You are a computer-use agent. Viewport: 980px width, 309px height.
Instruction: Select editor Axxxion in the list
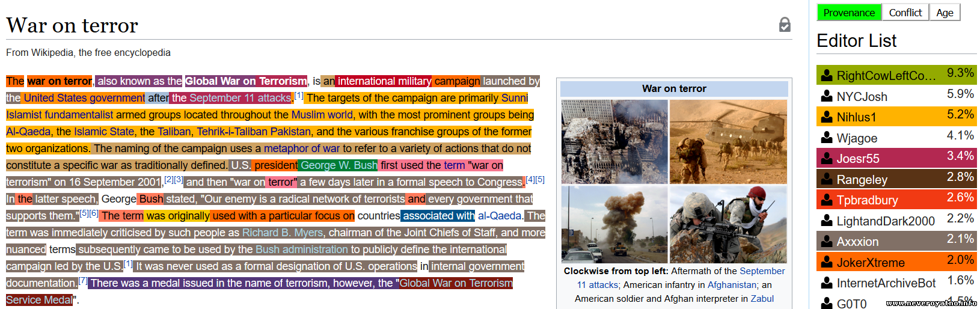pyautogui.click(x=896, y=241)
